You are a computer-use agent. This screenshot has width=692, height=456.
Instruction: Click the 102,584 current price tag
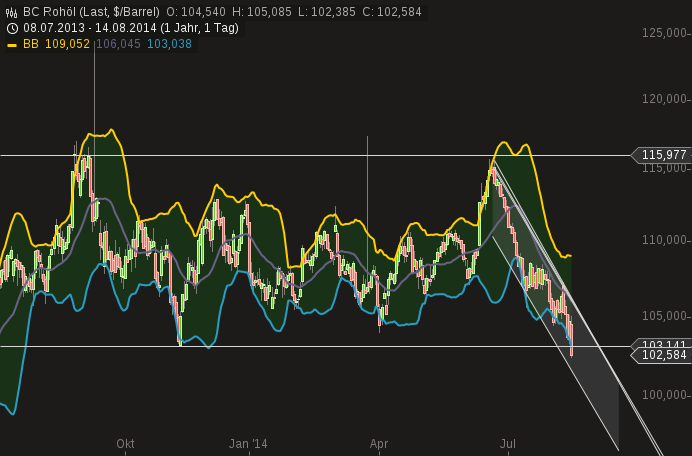[x=661, y=355]
